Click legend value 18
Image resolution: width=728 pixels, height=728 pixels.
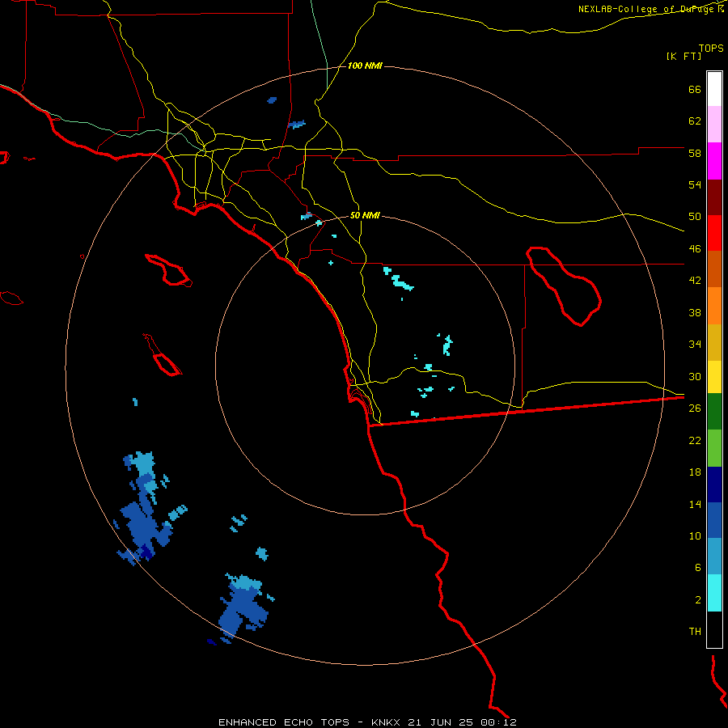point(695,472)
